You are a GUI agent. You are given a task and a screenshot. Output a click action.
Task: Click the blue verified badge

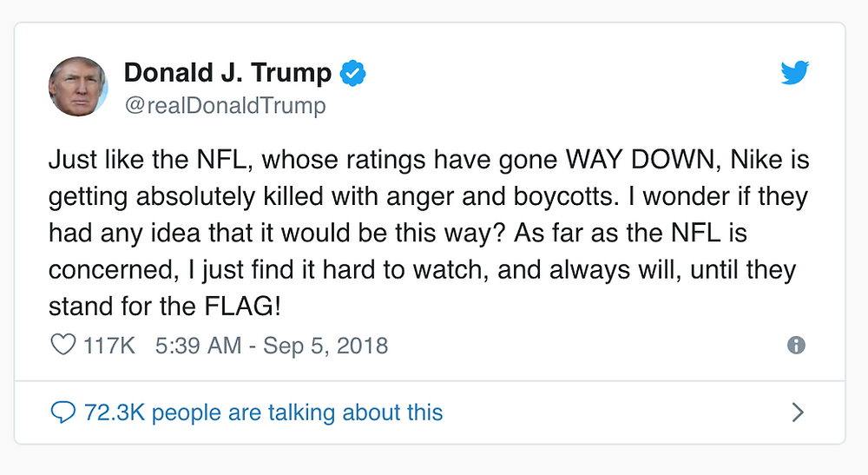[x=352, y=73]
